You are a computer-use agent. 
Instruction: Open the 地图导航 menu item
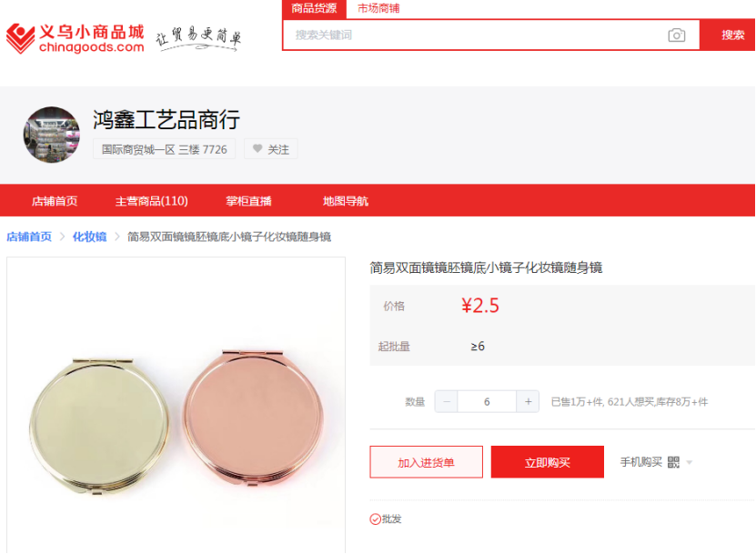(346, 201)
